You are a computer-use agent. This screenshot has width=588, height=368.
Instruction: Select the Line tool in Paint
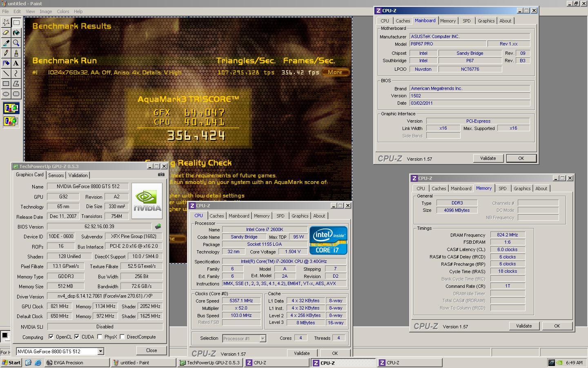6,74
